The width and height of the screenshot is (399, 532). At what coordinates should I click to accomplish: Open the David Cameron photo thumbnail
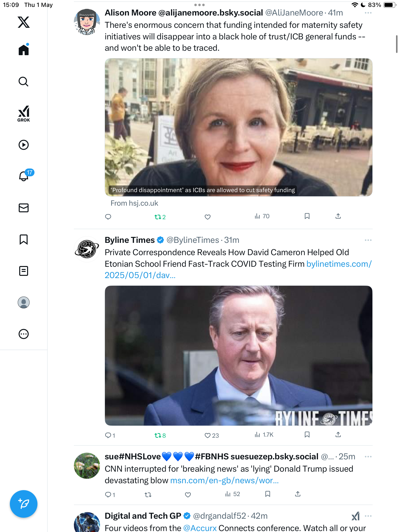238,355
